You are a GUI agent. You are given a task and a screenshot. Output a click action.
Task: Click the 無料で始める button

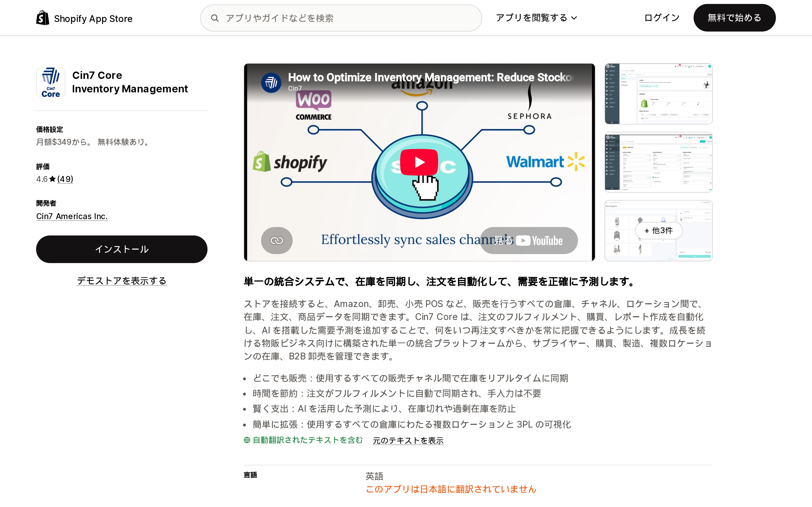click(734, 18)
